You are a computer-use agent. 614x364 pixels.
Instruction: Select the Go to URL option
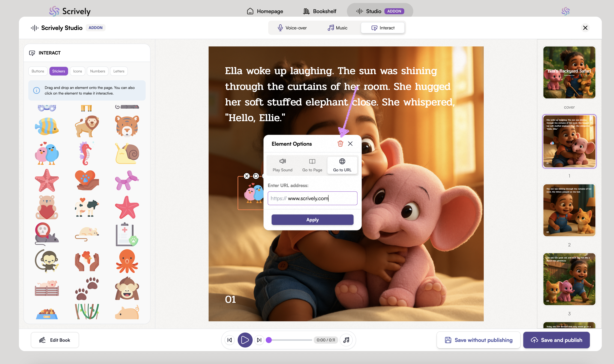342,165
